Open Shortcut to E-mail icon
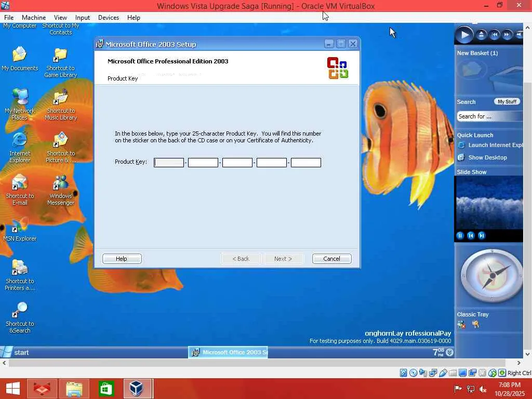 click(20, 190)
